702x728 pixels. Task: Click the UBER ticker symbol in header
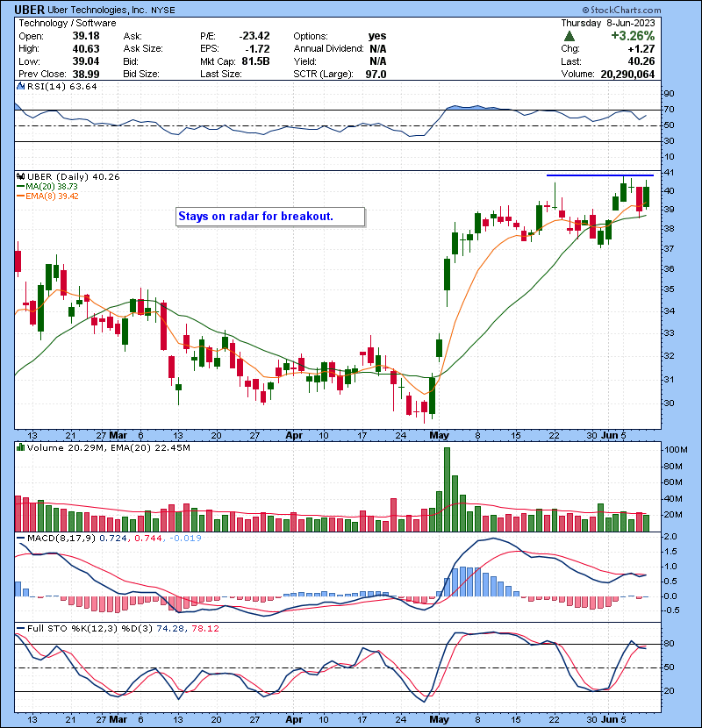29,10
